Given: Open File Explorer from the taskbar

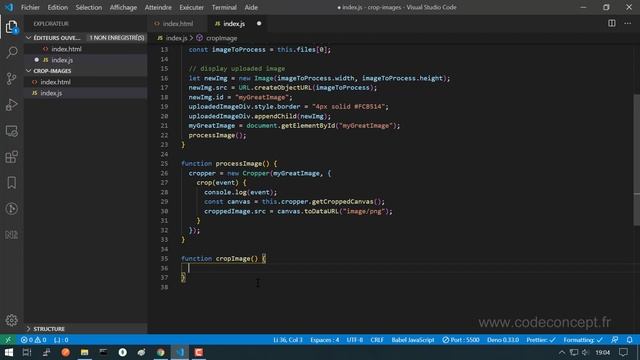Looking at the screenshot, I should coord(84,352).
